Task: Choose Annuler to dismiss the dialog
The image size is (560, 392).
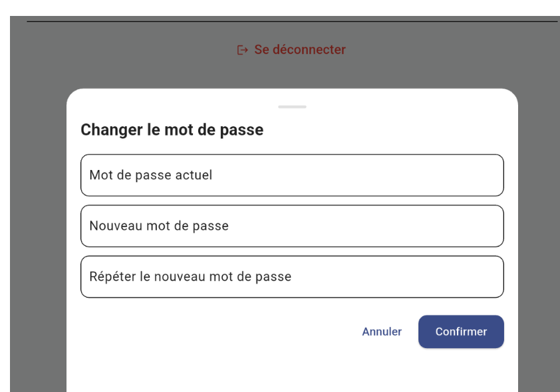Action: coord(382,332)
